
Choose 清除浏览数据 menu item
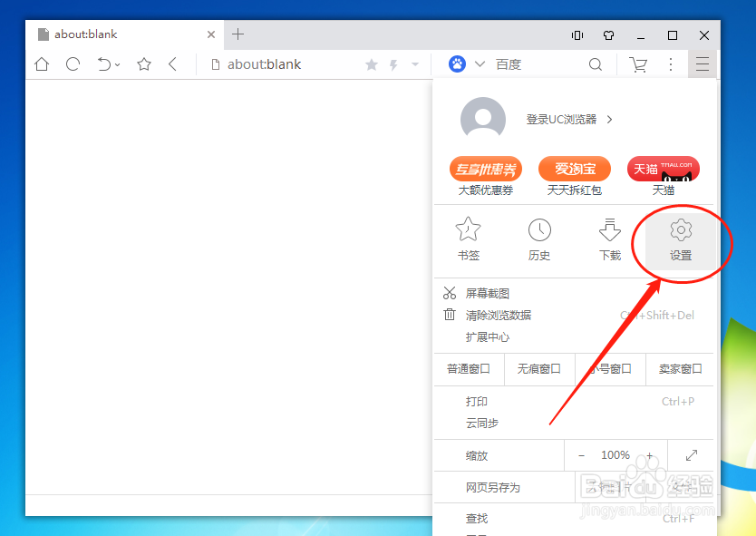click(574, 315)
